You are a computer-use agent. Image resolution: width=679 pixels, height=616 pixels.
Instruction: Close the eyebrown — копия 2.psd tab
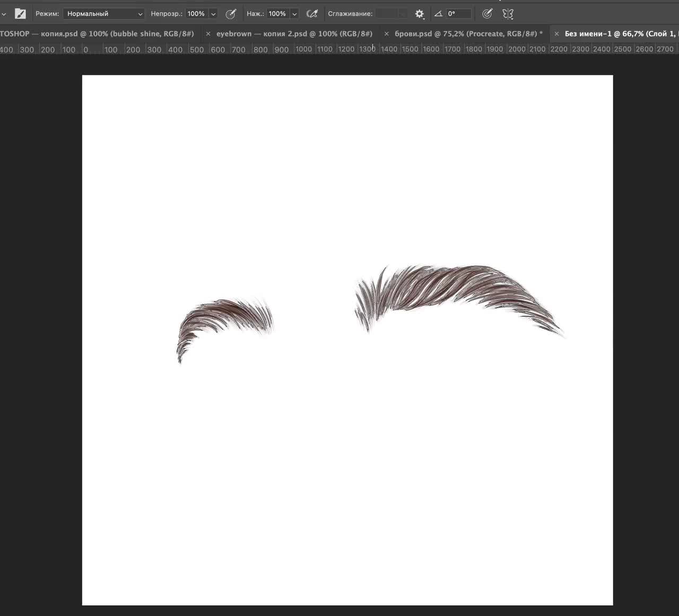pyautogui.click(x=208, y=33)
